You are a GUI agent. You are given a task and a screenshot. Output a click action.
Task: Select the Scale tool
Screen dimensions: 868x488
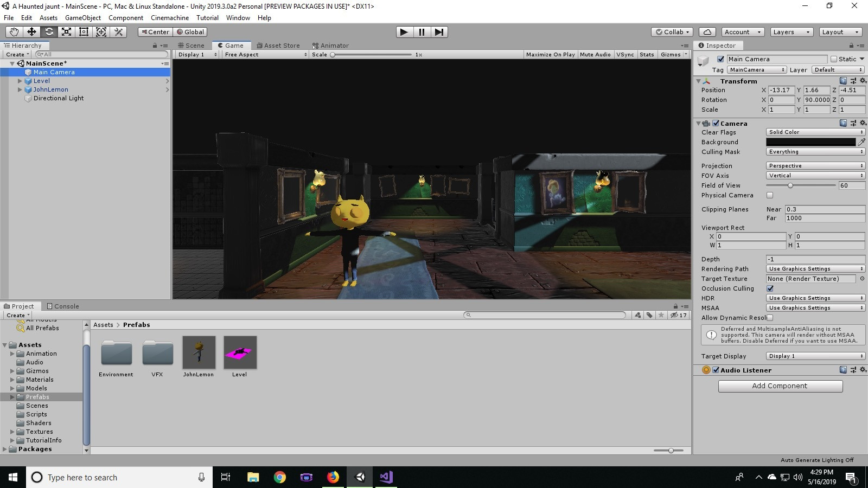point(66,32)
